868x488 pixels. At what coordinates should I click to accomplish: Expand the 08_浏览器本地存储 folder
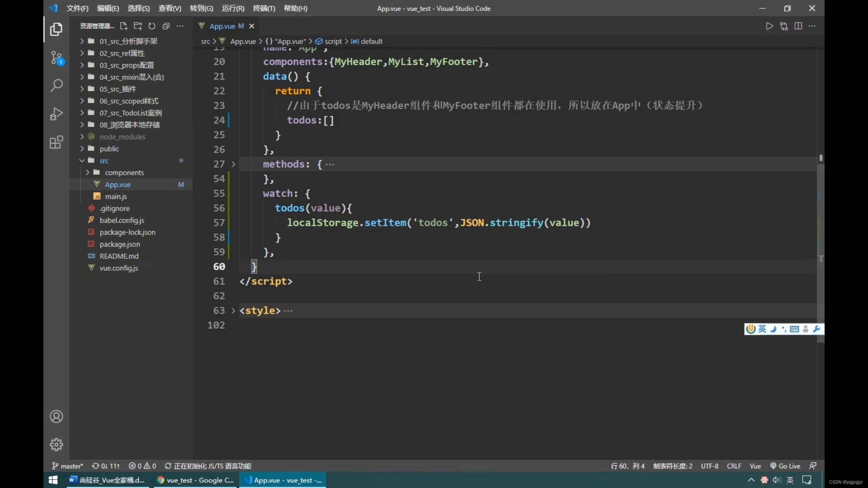click(x=131, y=125)
